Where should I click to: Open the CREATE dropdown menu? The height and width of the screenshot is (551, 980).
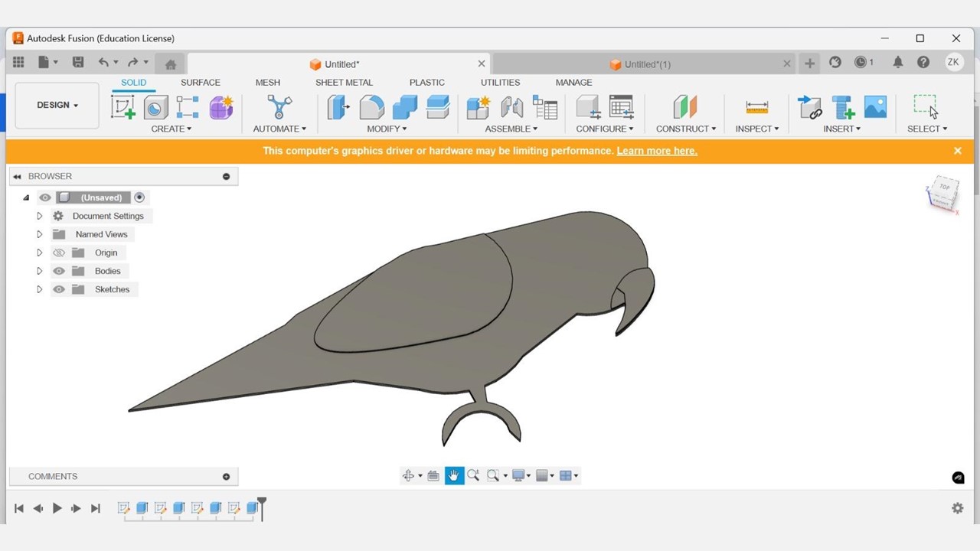(x=171, y=129)
